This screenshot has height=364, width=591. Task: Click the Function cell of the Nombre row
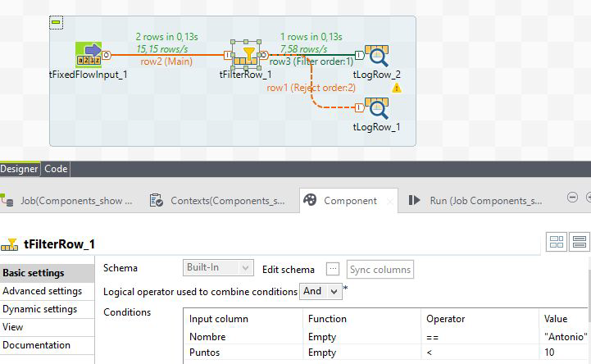pyautogui.click(x=361, y=336)
